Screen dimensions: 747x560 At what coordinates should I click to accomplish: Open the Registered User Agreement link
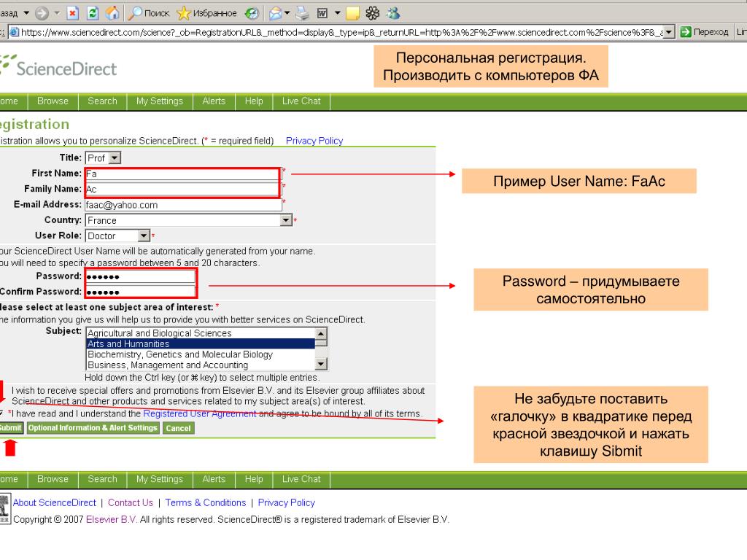click(x=200, y=413)
